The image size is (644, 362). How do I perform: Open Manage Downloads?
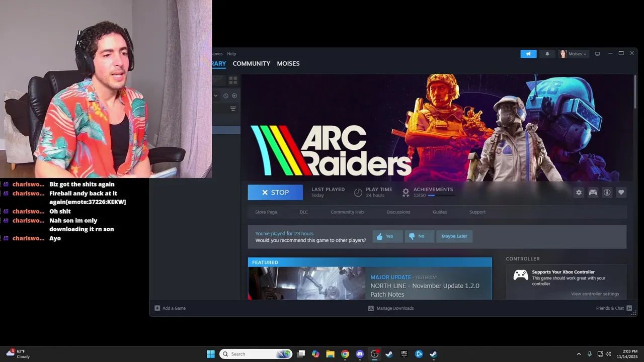pos(391,308)
